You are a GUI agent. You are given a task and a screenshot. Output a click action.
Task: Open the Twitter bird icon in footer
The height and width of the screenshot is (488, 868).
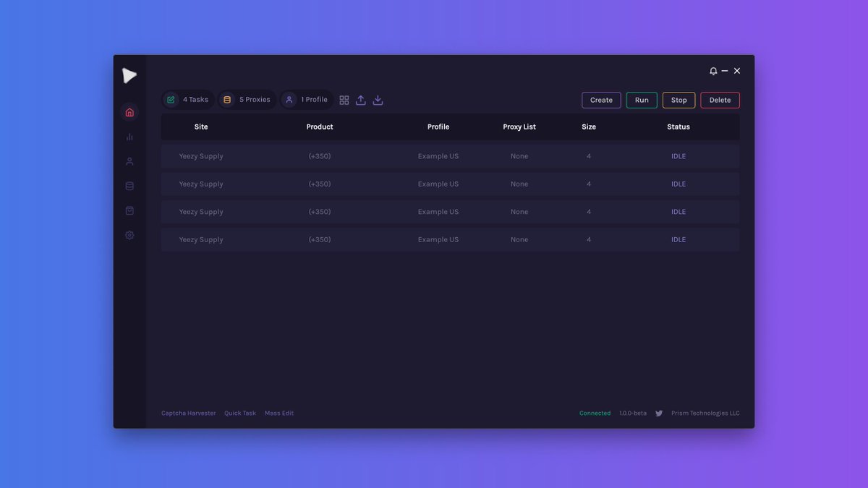pyautogui.click(x=659, y=414)
